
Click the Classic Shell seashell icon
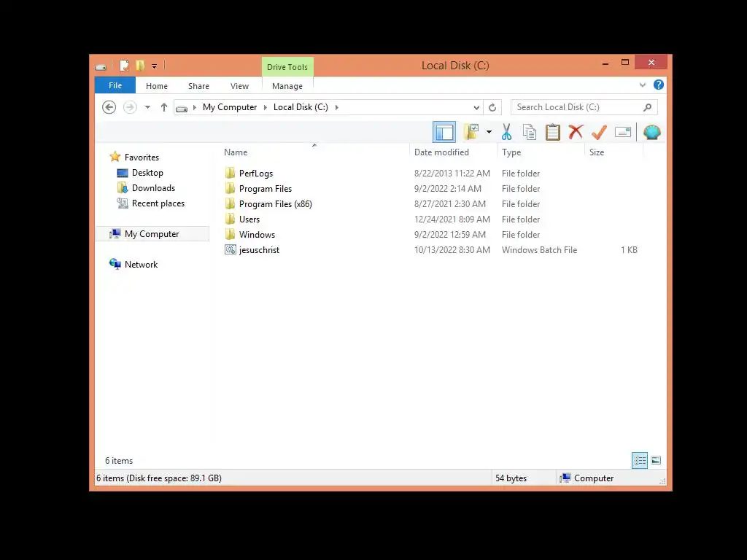point(651,132)
